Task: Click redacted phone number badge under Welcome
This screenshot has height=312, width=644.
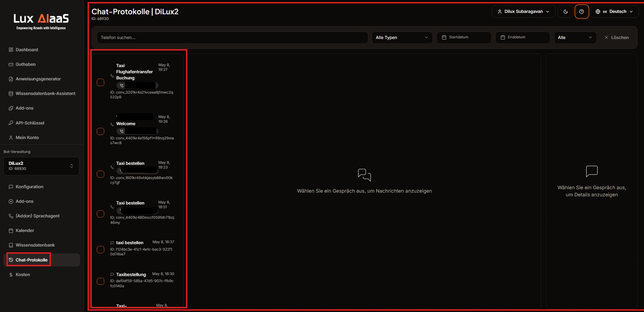Action: pos(137,131)
